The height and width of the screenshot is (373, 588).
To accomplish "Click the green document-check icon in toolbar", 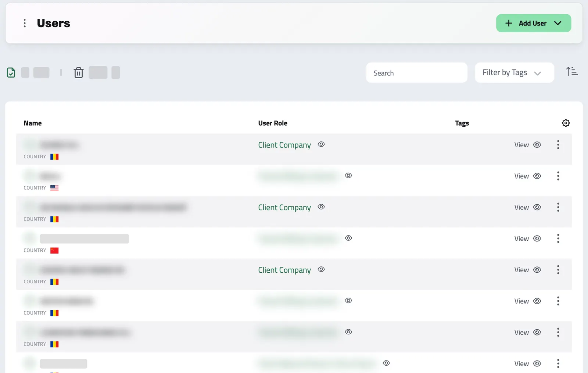I will pos(11,72).
